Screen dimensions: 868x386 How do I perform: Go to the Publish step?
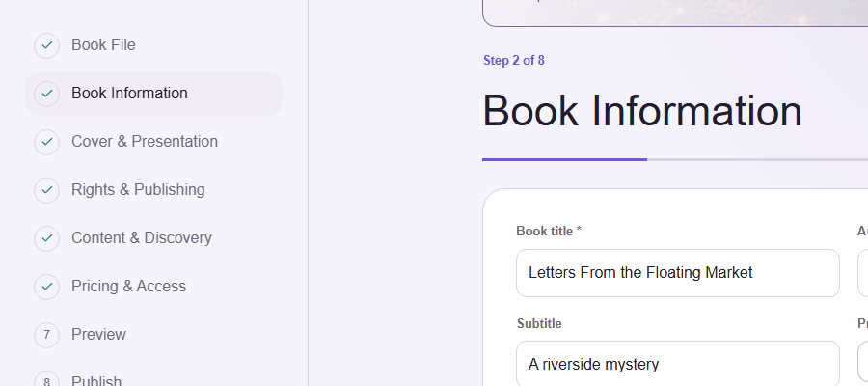click(153, 375)
